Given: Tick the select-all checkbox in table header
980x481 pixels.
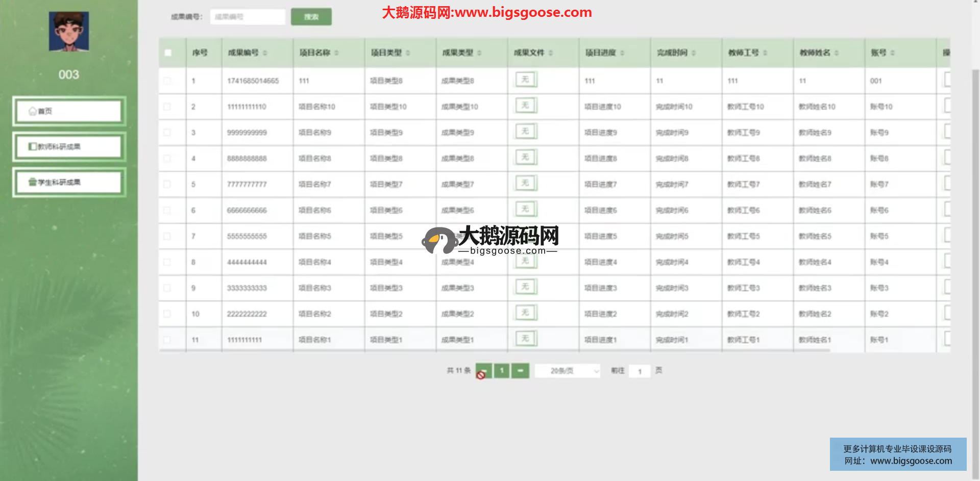Looking at the screenshot, I should click(x=168, y=53).
